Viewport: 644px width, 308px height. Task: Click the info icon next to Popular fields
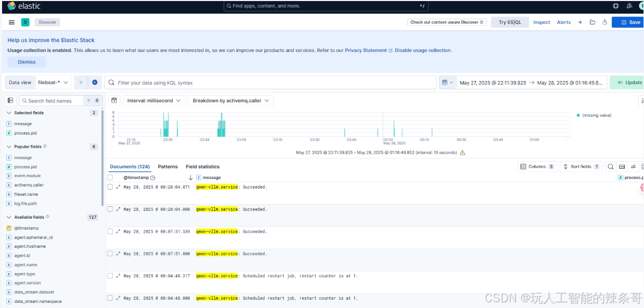[x=45, y=146]
